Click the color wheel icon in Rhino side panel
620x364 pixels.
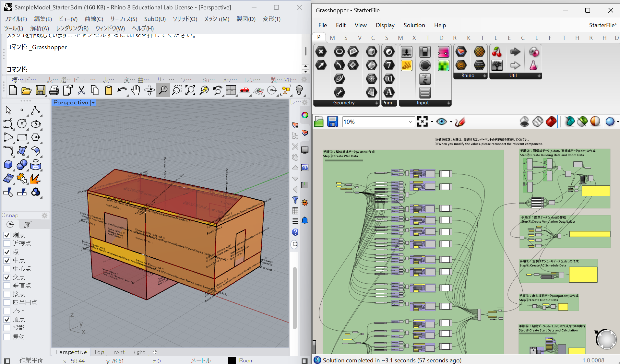305,115
